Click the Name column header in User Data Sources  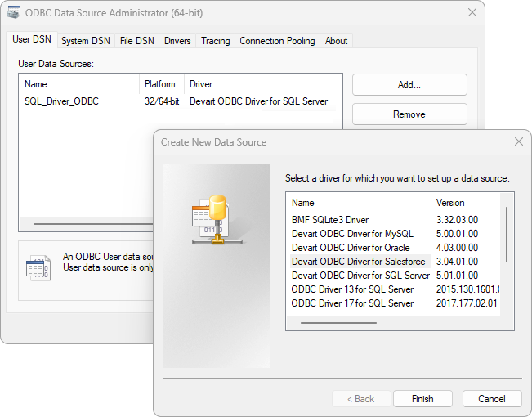[79, 84]
